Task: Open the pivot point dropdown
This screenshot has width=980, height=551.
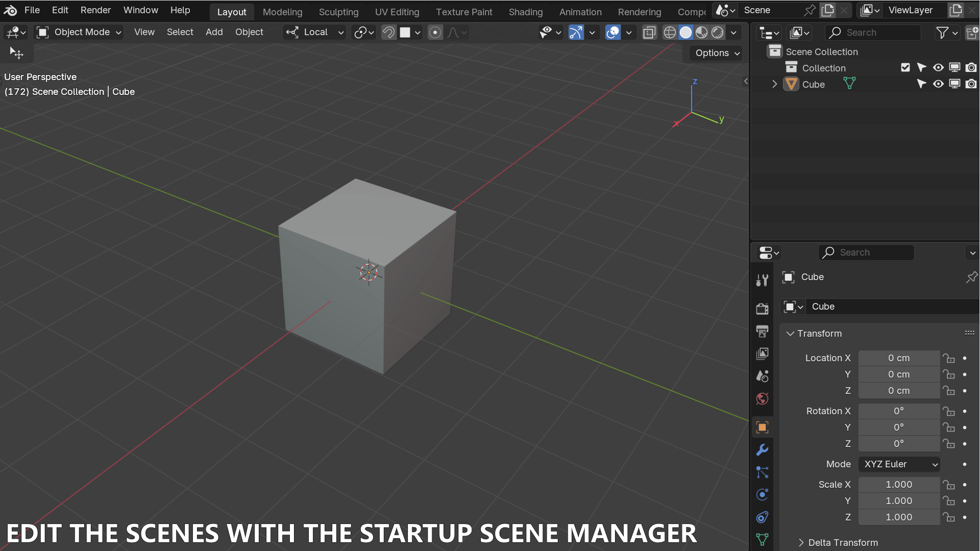Action: [x=364, y=32]
